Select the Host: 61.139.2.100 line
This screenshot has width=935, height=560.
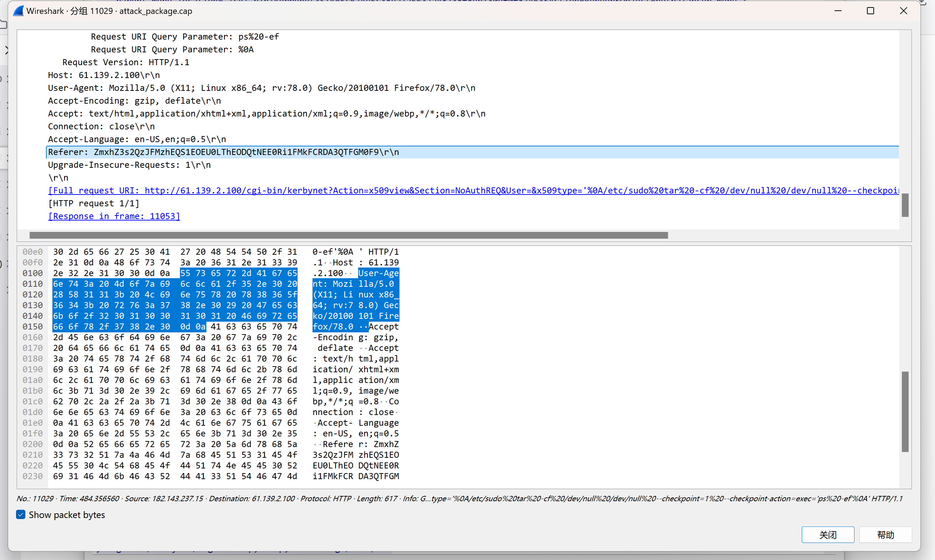(x=104, y=75)
